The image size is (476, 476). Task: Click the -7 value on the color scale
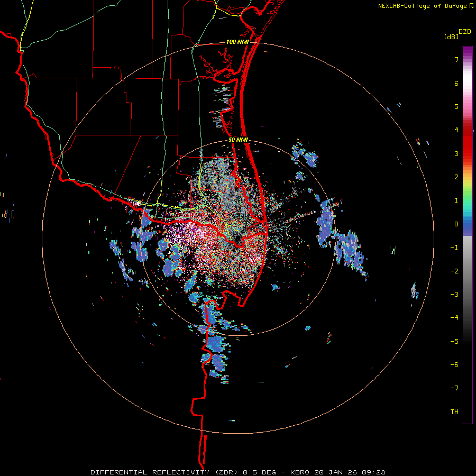pos(454,388)
